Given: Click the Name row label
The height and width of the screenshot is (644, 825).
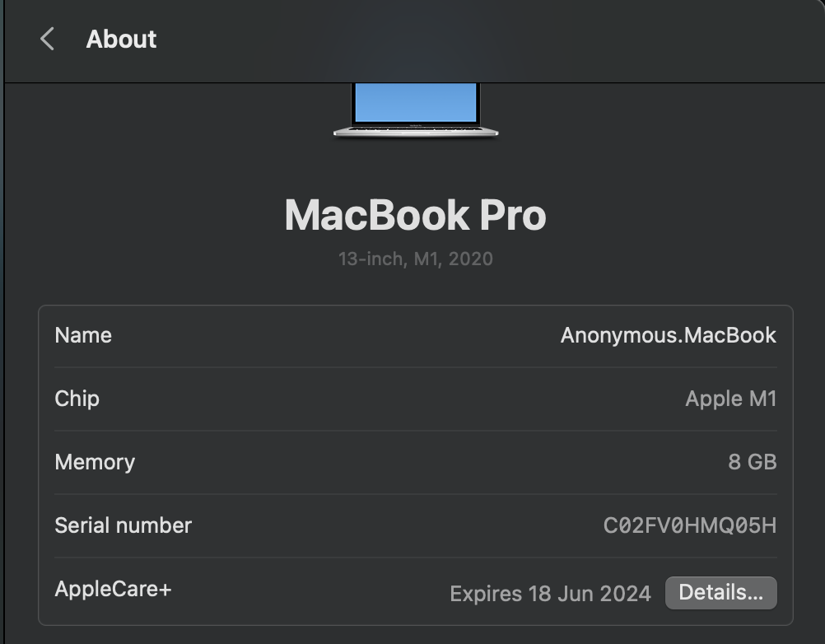Looking at the screenshot, I should [83, 335].
